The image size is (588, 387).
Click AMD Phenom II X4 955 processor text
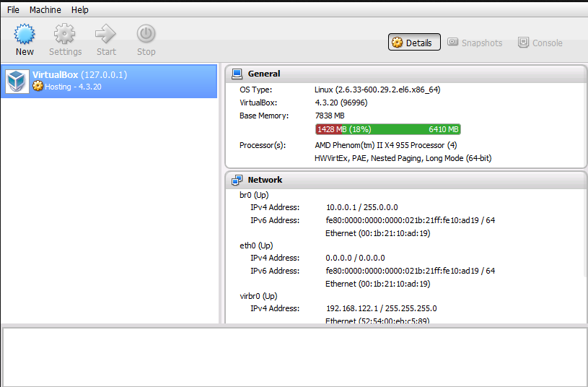(x=386, y=145)
